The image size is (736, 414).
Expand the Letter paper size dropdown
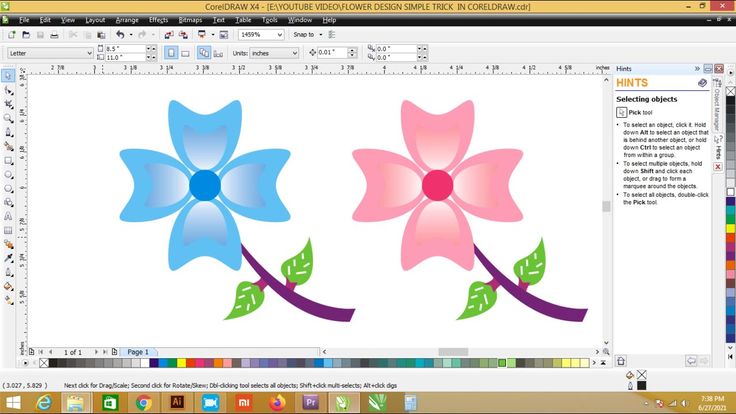pyautogui.click(x=89, y=52)
